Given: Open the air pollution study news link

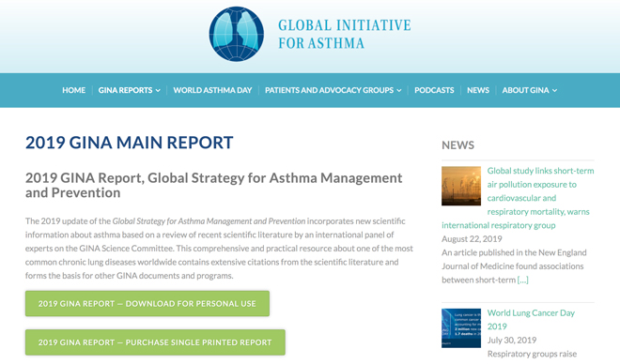Looking at the screenshot, I should (518, 198).
